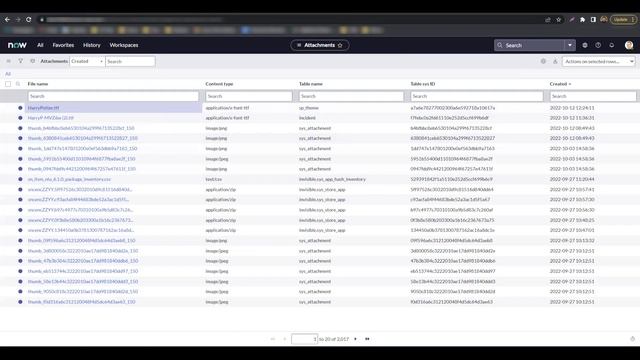Favorite the Attachments page with the star
The image size is (640, 360).
pos(340,45)
